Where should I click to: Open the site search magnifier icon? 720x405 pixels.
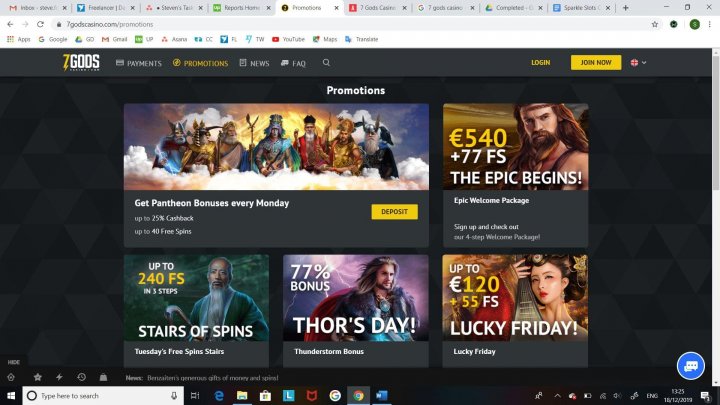tap(326, 62)
